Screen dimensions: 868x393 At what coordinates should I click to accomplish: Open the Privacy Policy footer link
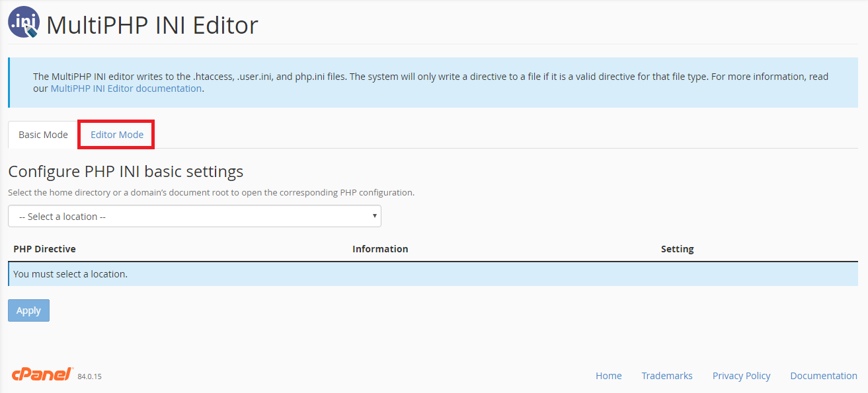742,376
